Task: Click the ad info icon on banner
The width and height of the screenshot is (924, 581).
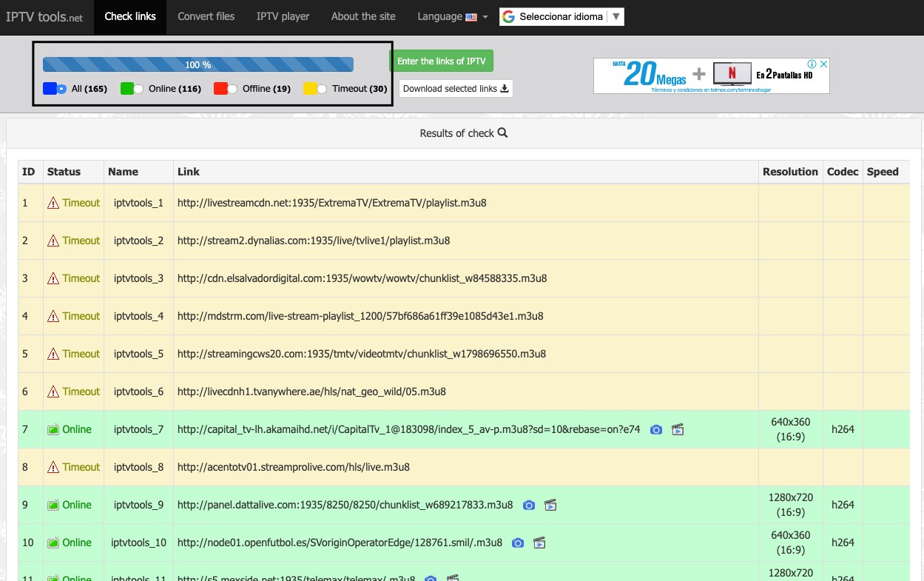Action: click(x=812, y=64)
